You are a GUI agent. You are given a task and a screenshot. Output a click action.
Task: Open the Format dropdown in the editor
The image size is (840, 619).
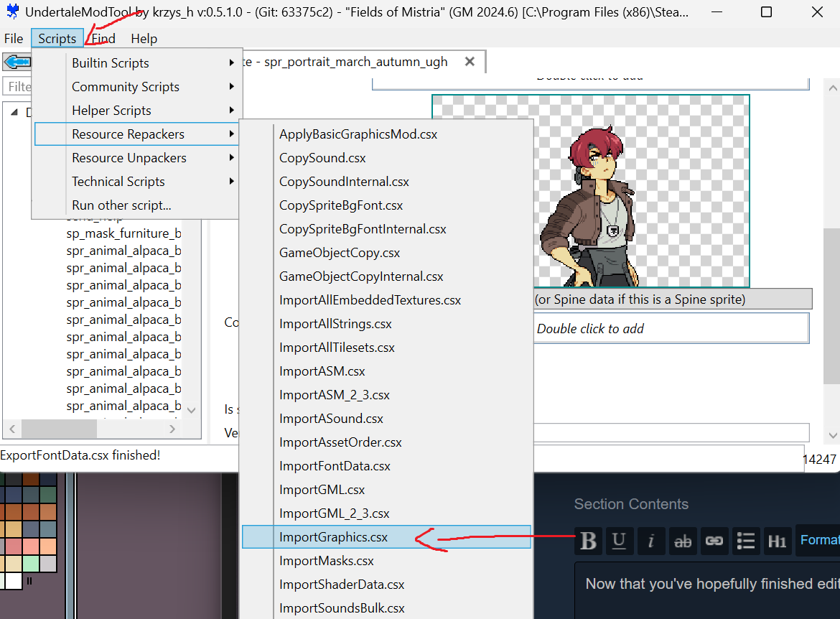[x=818, y=540]
